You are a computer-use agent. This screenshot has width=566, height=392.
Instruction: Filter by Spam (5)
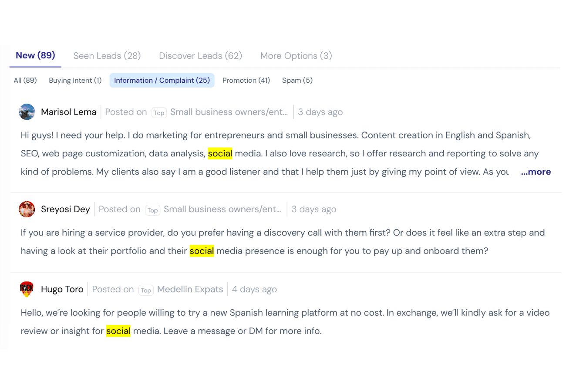point(297,80)
